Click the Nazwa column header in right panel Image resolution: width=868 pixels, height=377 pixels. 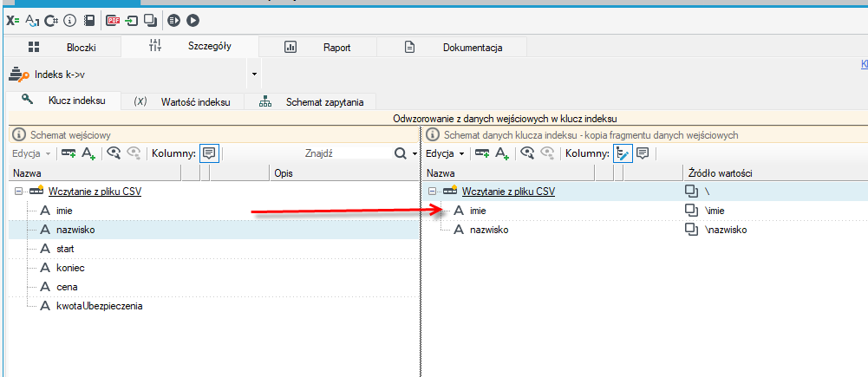[509, 174]
